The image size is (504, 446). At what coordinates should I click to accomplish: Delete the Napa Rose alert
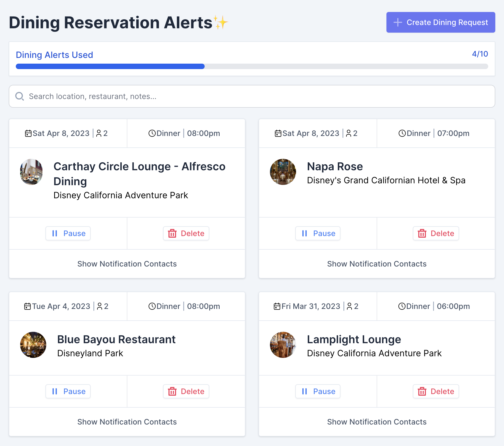click(436, 233)
